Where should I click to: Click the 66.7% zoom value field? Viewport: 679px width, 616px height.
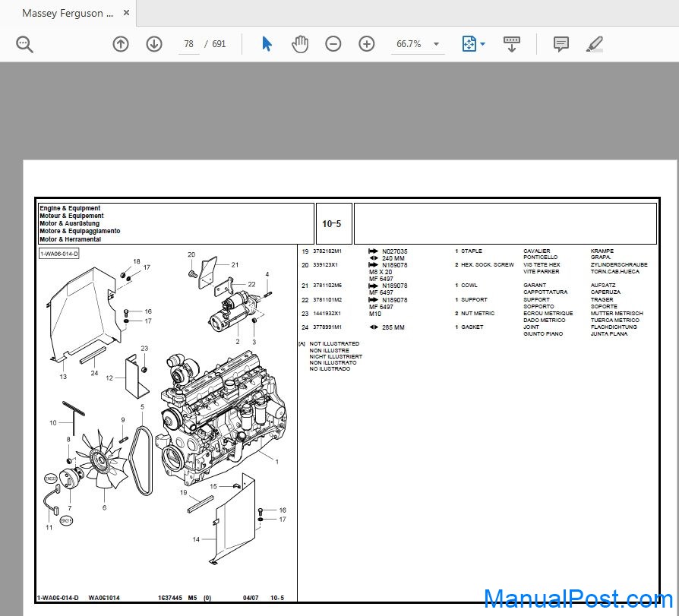(409, 44)
